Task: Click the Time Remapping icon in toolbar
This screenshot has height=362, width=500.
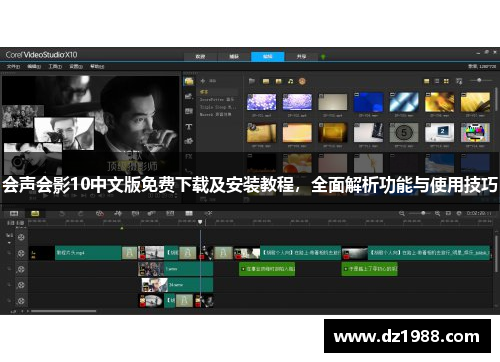Action: tap(208, 213)
